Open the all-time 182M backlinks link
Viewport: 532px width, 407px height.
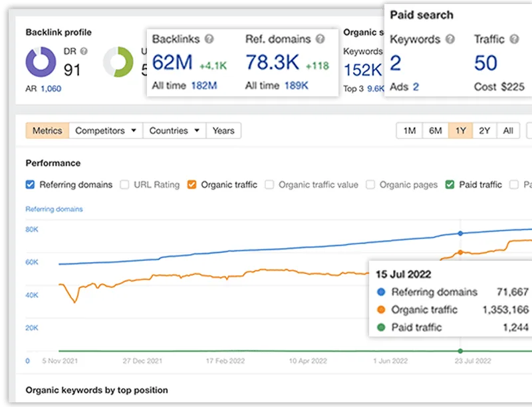(203, 86)
